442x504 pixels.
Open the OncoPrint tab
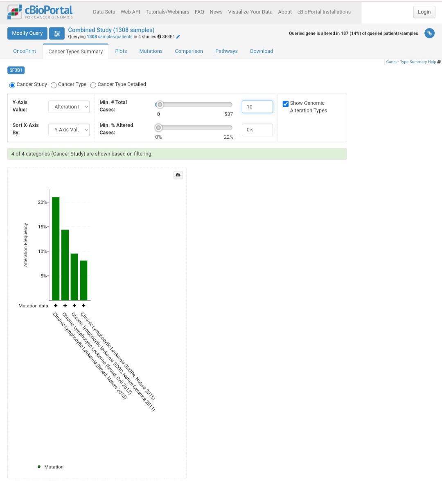click(25, 51)
